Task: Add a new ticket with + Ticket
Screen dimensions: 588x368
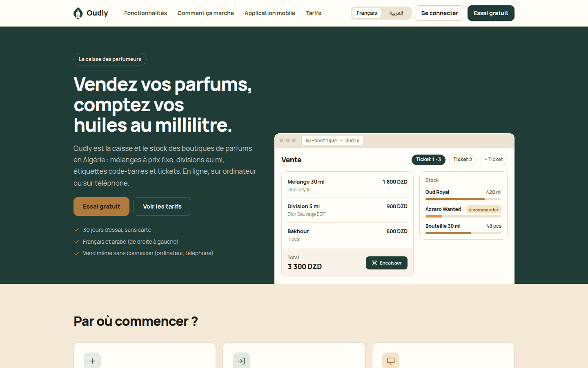Action: click(494, 159)
